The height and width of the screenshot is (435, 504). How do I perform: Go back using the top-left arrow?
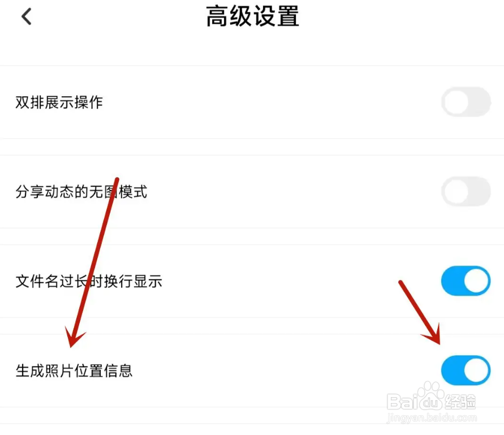[x=27, y=16]
